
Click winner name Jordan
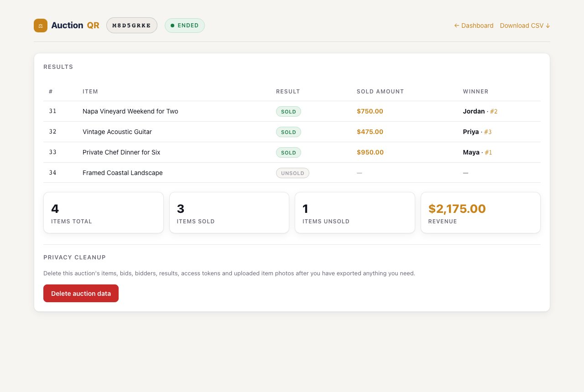(x=474, y=111)
